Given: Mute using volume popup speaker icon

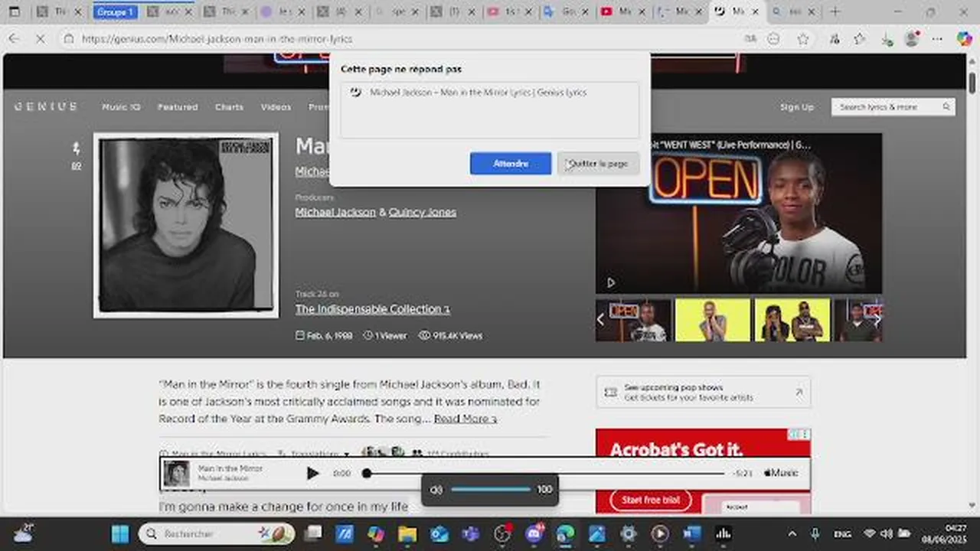Looking at the screenshot, I should (x=436, y=490).
